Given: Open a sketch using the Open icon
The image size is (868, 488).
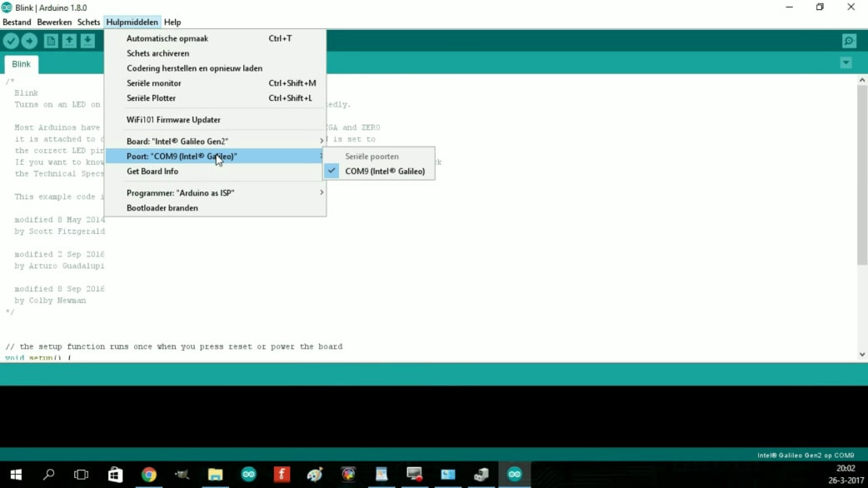Looking at the screenshot, I should [x=69, y=41].
